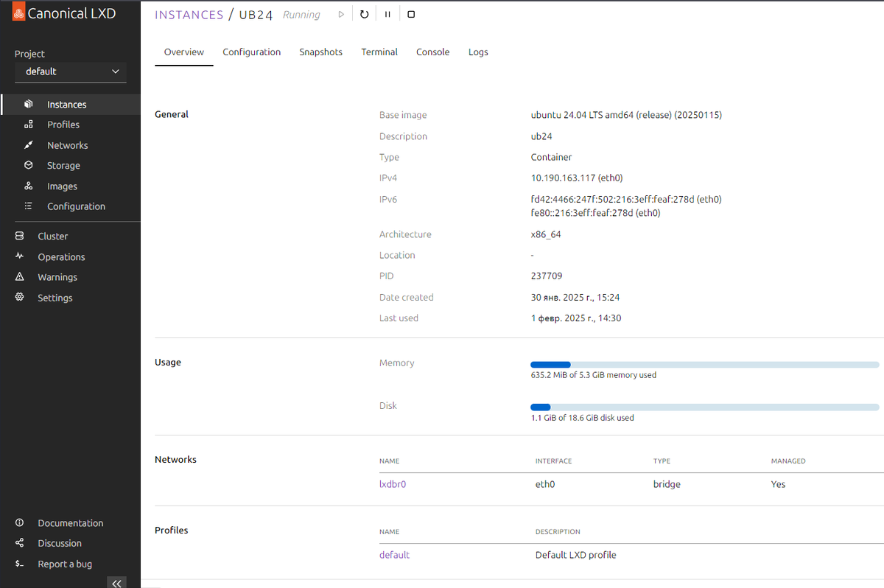The image size is (884, 588).
Task: Go to the INSTANCES breadcrumb link
Action: (189, 15)
